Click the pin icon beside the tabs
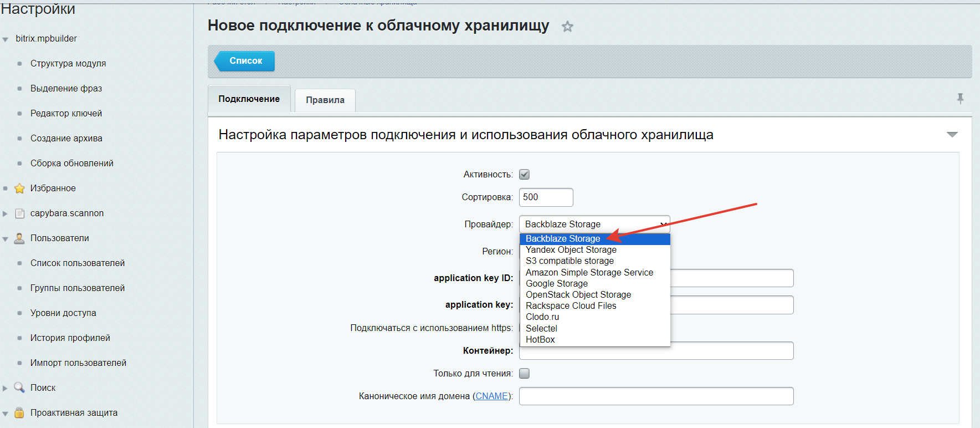Screen dimensions: 980x428 point(960,99)
